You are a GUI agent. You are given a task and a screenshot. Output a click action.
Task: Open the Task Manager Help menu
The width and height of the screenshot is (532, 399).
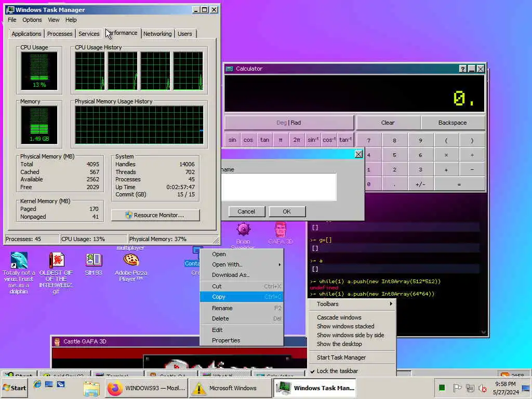pyautogui.click(x=71, y=20)
